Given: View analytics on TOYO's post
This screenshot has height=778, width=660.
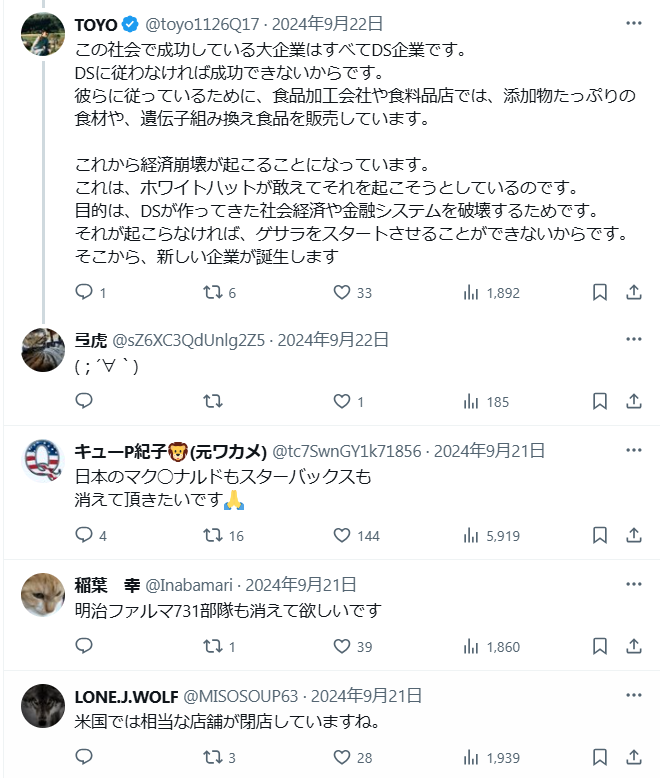Looking at the screenshot, I should coord(472,292).
